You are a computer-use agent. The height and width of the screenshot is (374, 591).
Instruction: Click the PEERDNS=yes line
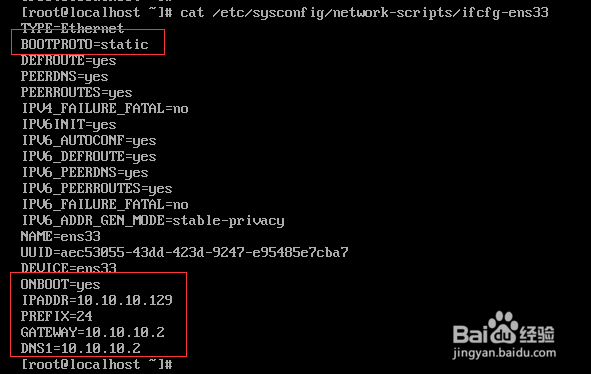[x=64, y=77]
